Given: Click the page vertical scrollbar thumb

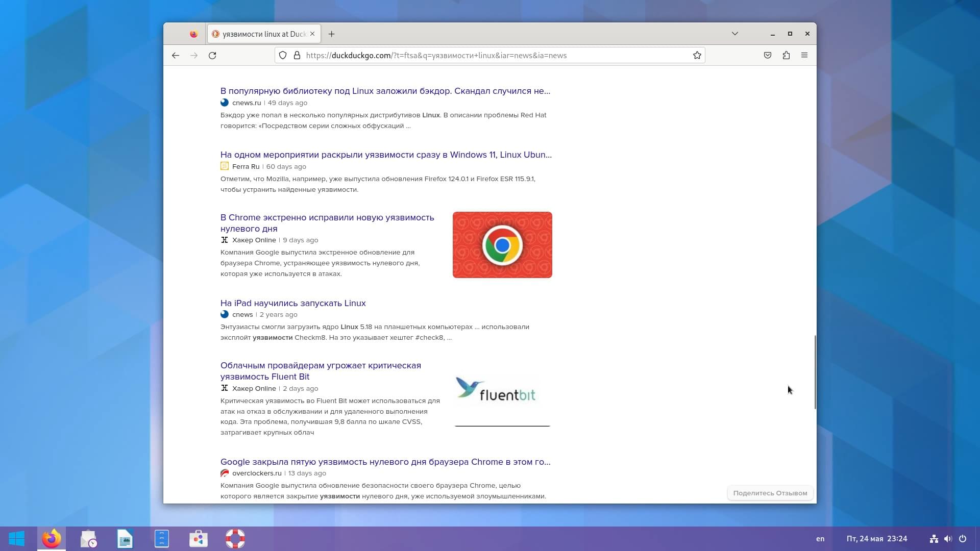Looking at the screenshot, I should pos(815,372).
